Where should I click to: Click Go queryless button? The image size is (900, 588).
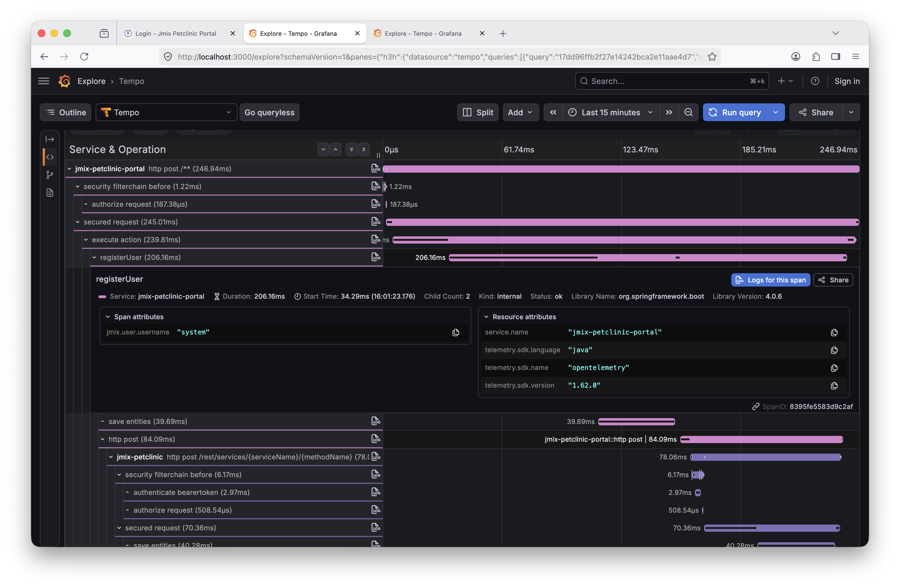click(x=269, y=112)
